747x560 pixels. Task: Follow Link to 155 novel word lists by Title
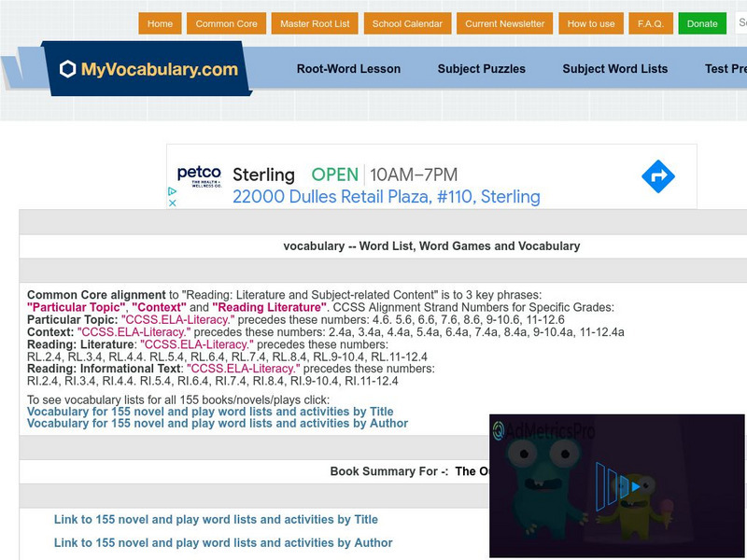(216, 520)
